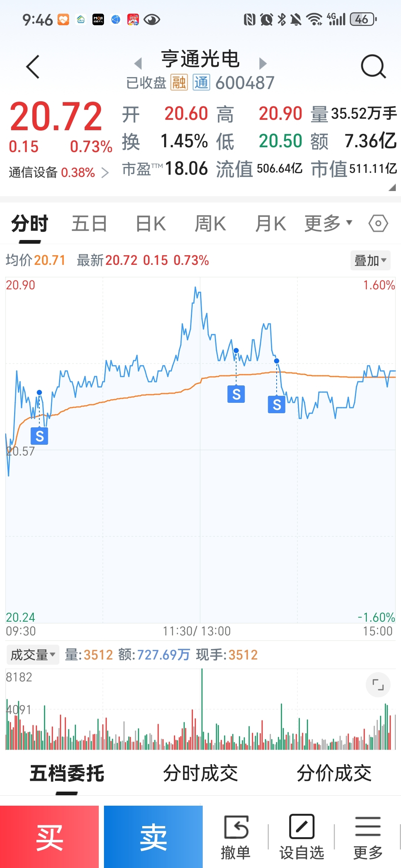Tap the back arrow icon
Screen dimensions: 401x868
pyautogui.click(x=33, y=67)
